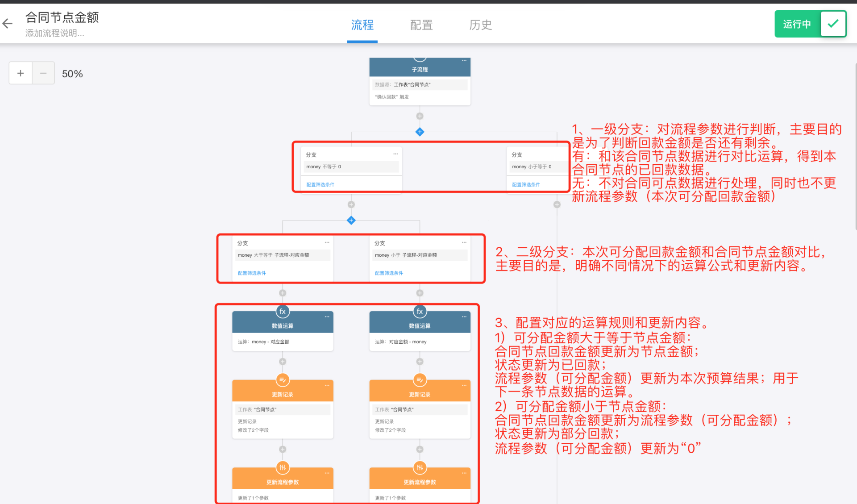
Task: Click the parameter icon on right 更新流程参数 node
Action: tap(420, 467)
